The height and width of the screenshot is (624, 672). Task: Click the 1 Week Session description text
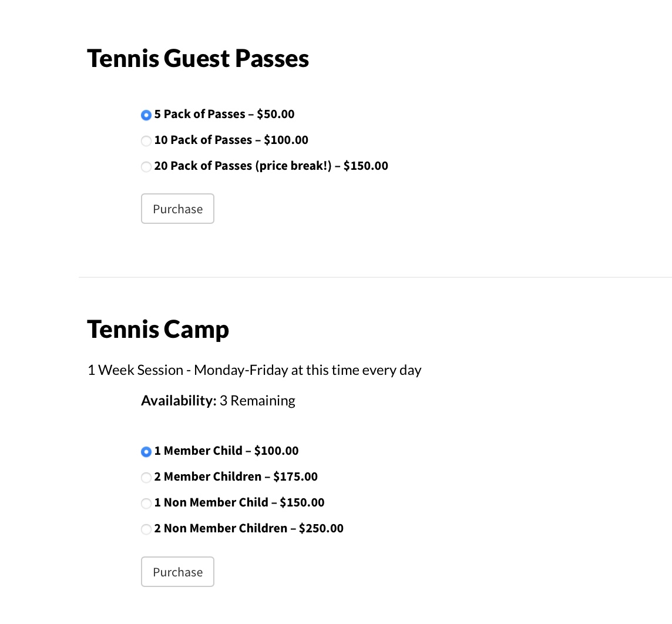tap(254, 370)
